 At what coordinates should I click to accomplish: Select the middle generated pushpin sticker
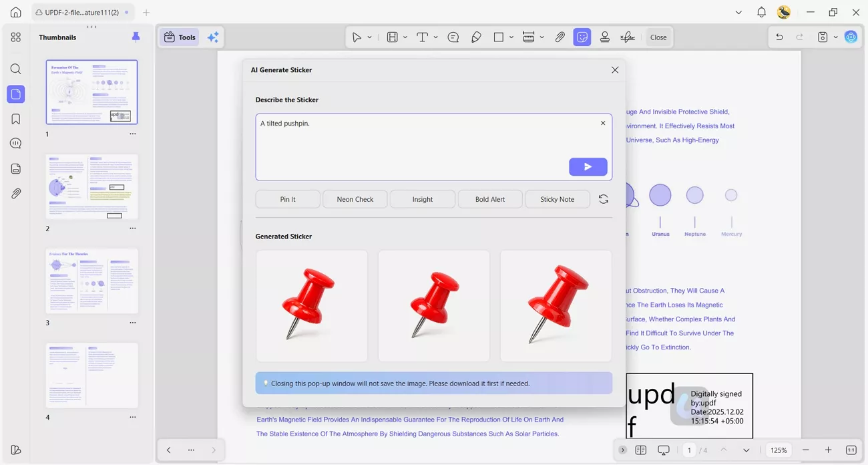(x=433, y=305)
